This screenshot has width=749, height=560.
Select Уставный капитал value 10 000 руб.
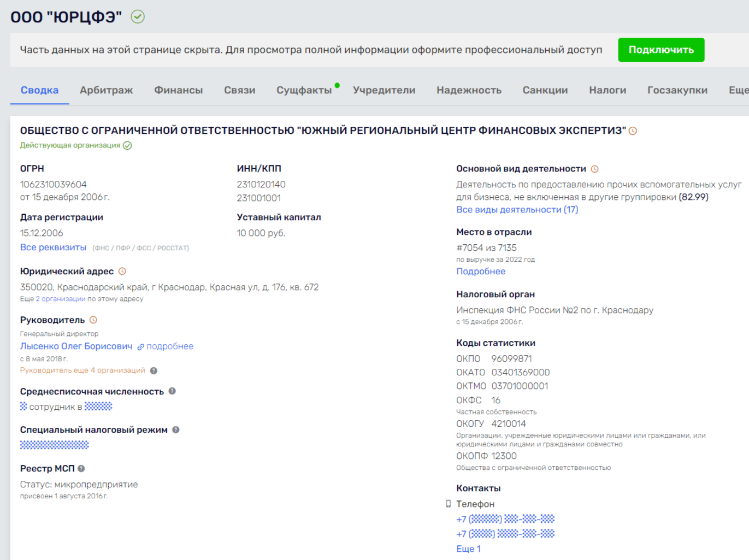(x=261, y=233)
